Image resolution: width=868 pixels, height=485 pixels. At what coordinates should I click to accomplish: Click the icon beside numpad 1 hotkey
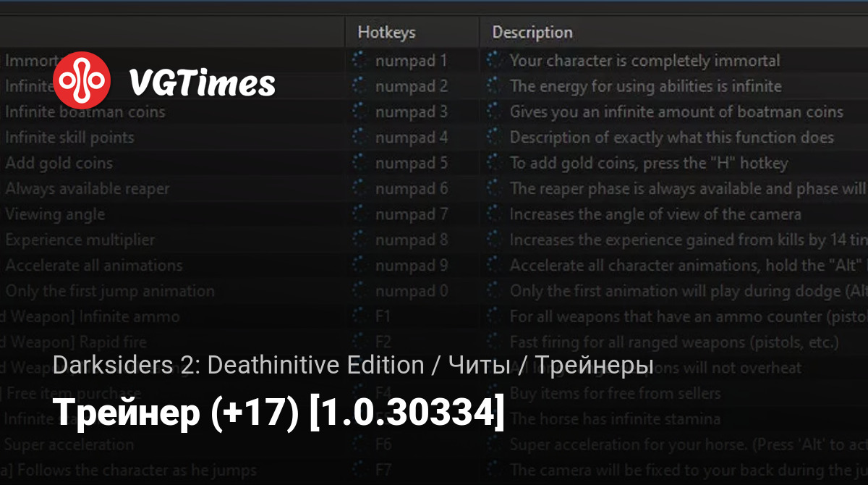pyautogui.click(x=359, y=61)
